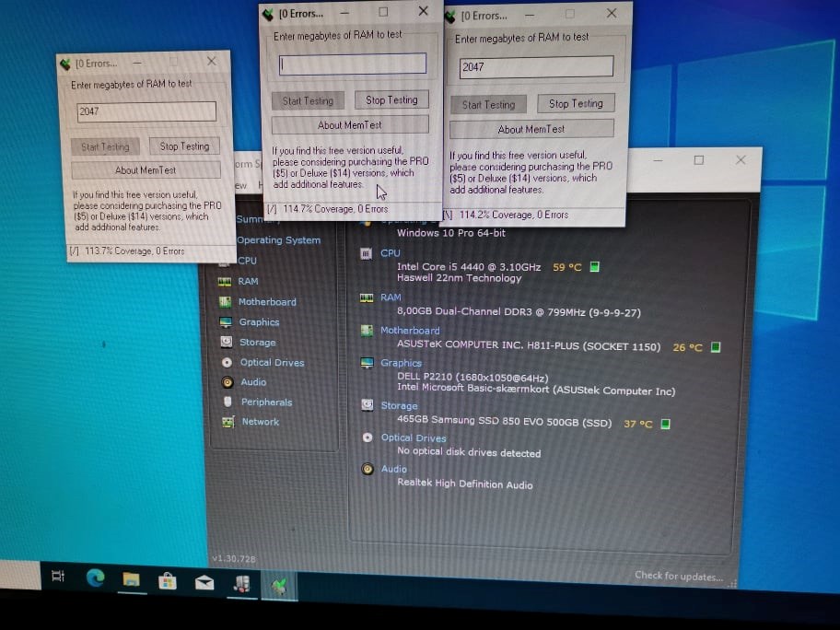
Task: Open About MemTest in the 114.7% coverage window
Action: click(x=350, y=125)
